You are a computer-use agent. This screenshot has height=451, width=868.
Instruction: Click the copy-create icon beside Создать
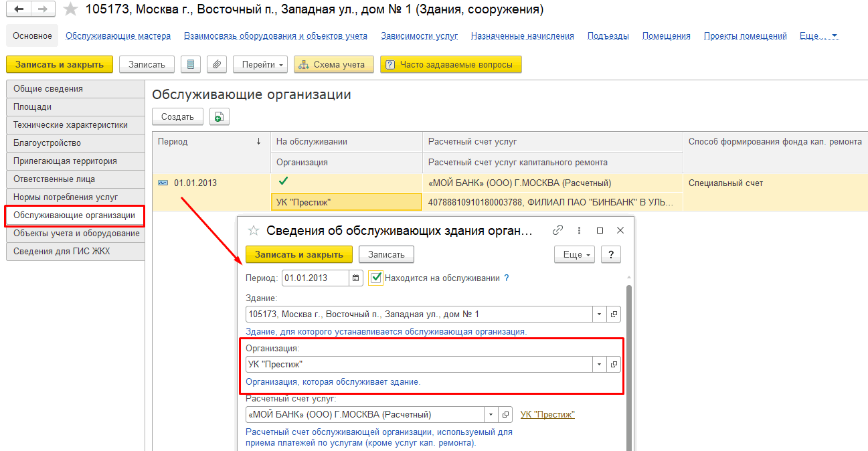coord(219,117)
